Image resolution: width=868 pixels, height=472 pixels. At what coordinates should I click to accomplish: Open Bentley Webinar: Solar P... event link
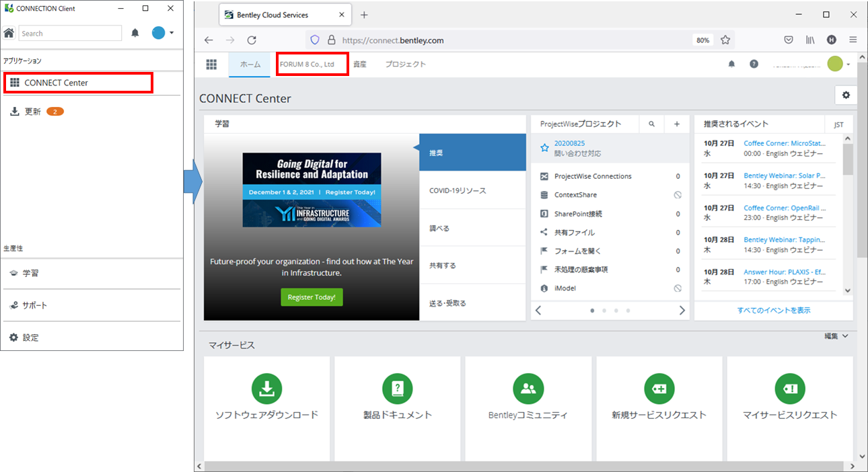point(785,175)
